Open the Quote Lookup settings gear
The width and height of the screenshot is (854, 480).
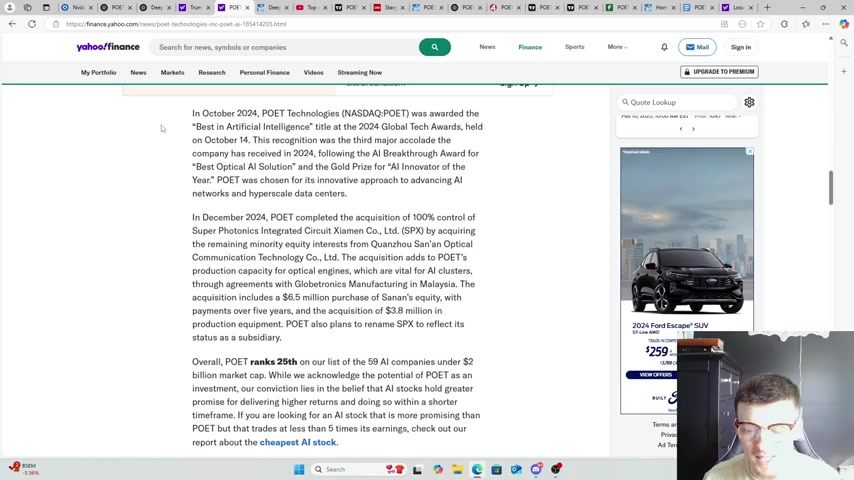[749, 102]
